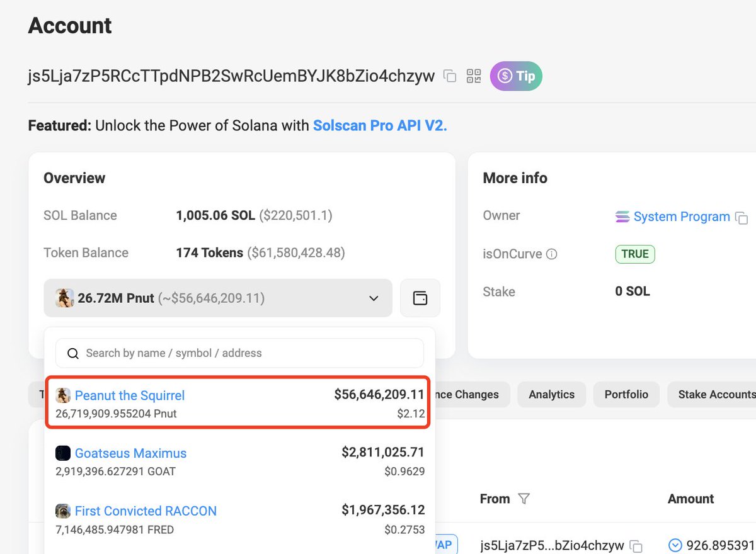Switch to the Stake Accounts tab

tap(713, 395)
